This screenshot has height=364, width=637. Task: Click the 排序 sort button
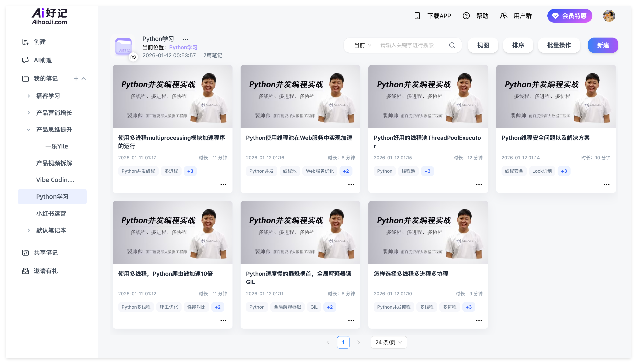[518, 45]
